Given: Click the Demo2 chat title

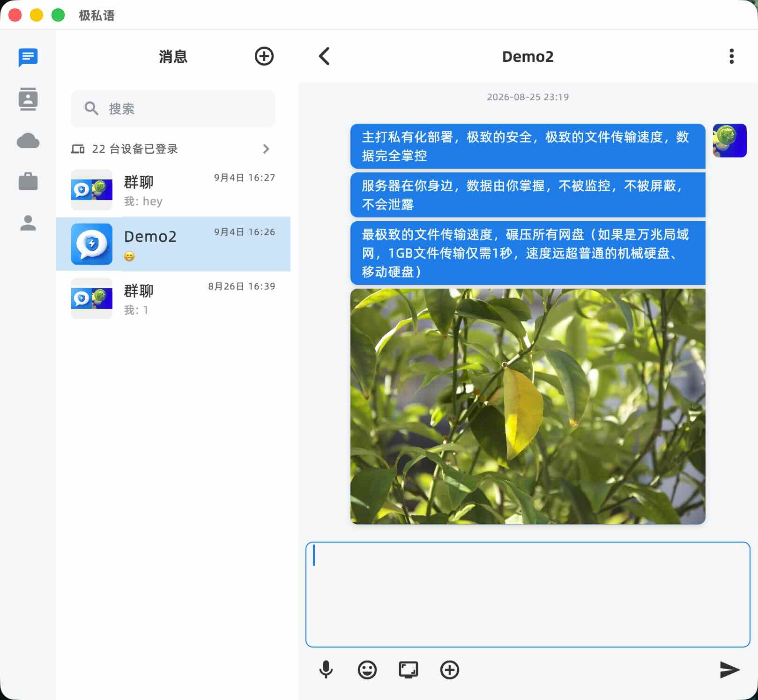Looking at the screenshot, I should [x=528, y=57].
